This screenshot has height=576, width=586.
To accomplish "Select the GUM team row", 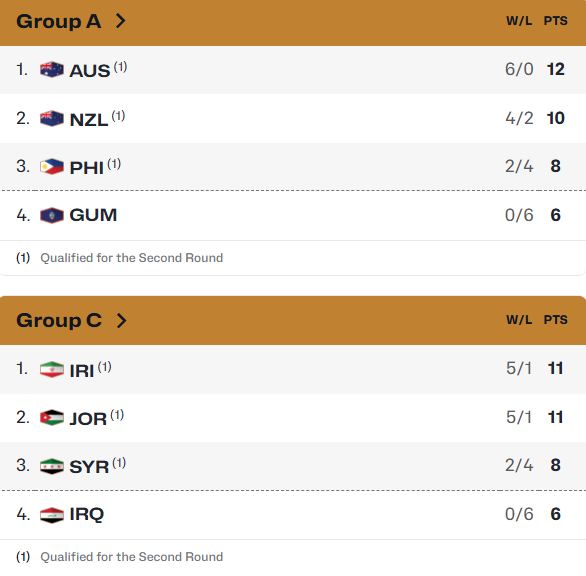I will click(x=293, y=216).
